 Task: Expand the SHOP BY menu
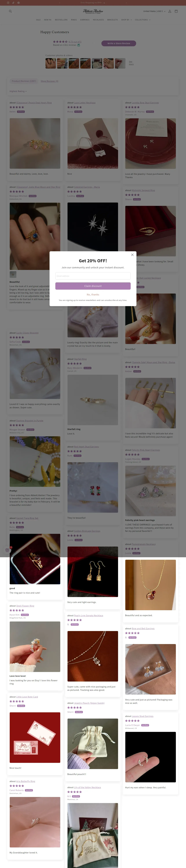coord(126,20)
